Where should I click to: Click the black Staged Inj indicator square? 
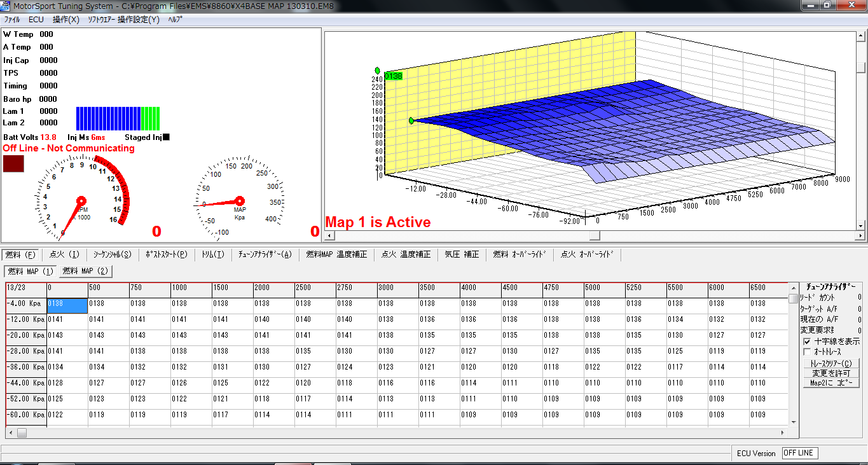166,137
